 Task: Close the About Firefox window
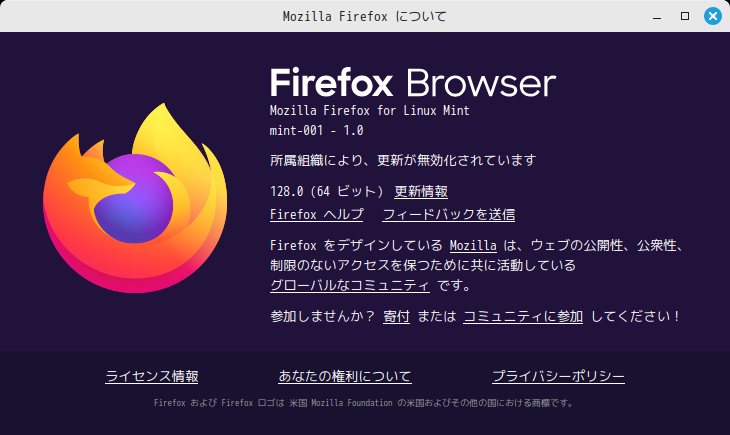(712, 16)
